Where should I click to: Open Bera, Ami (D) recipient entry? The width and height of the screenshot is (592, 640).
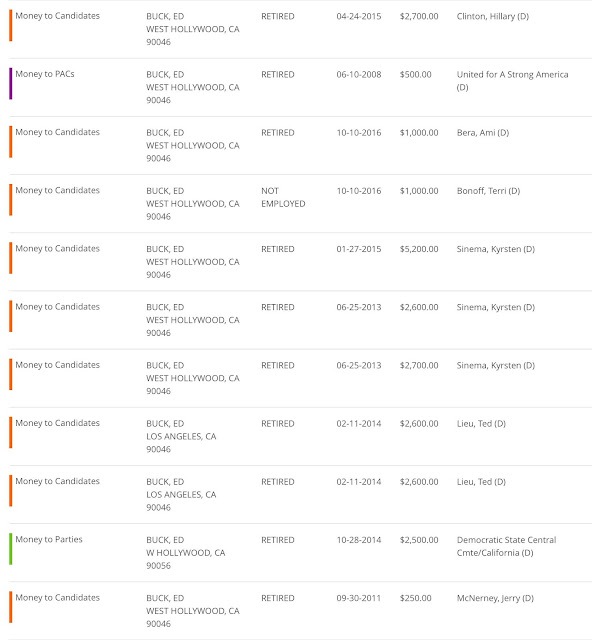(483, 133)
